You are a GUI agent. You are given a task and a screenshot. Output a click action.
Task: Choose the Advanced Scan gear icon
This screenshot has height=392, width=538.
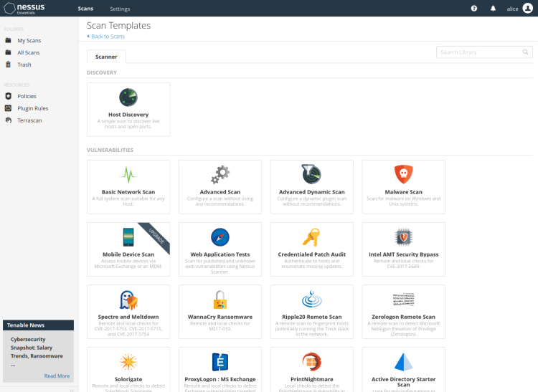coord(220,174)
